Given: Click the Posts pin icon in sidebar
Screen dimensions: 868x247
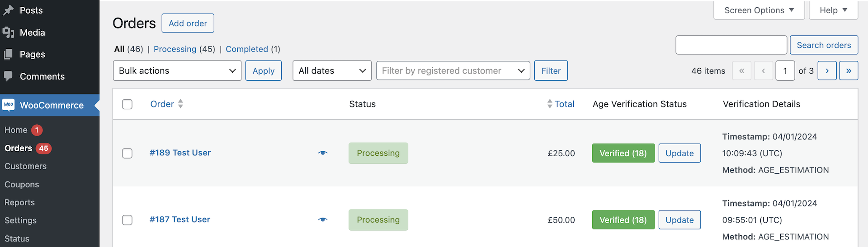Looking at the screenshot, I should 8,10.
